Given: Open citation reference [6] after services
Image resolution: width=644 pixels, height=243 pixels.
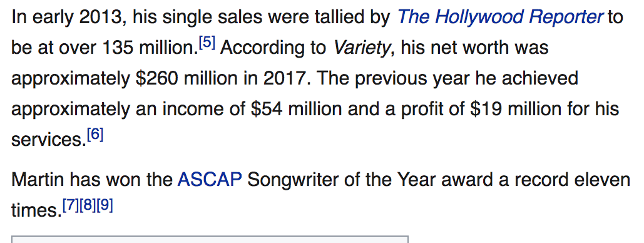Looking at the screenshot, I should 95,135.
